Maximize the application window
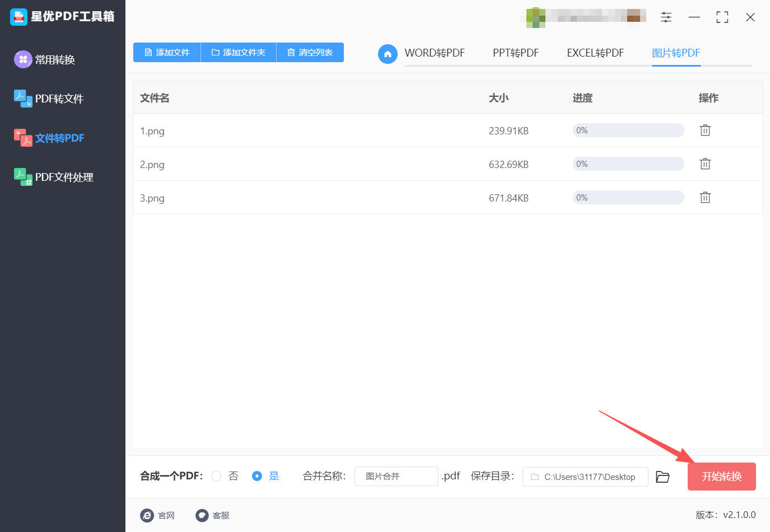 722,17
